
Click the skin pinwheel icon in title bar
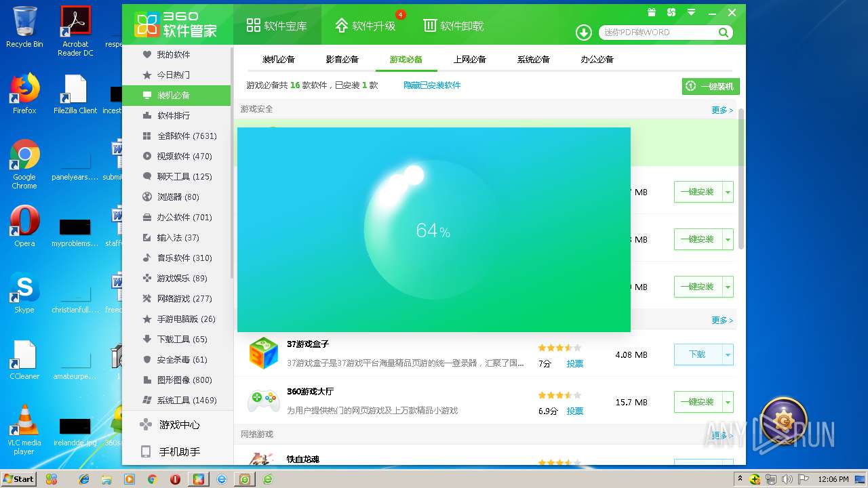click(x=671, y=12)
